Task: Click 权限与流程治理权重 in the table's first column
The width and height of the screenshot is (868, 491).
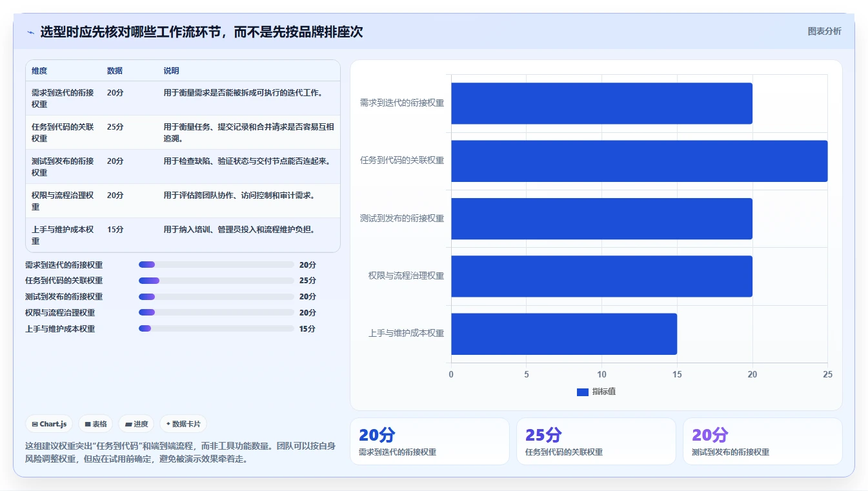Action: click(63, 201)
